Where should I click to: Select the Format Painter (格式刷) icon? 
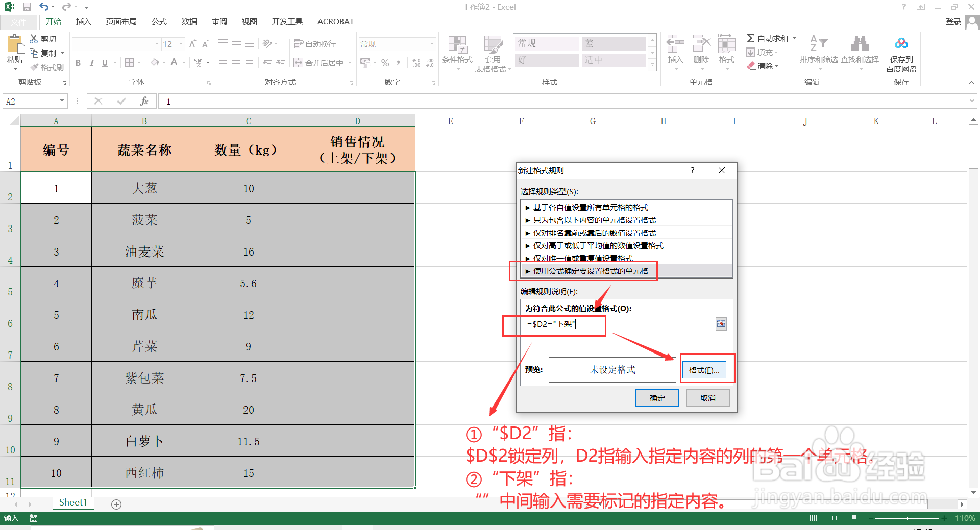[47, 66]
